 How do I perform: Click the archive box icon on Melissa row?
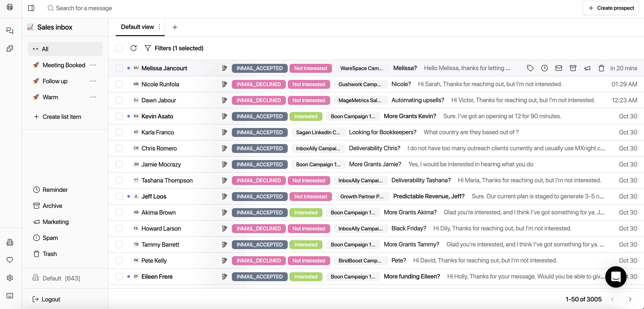573,68
